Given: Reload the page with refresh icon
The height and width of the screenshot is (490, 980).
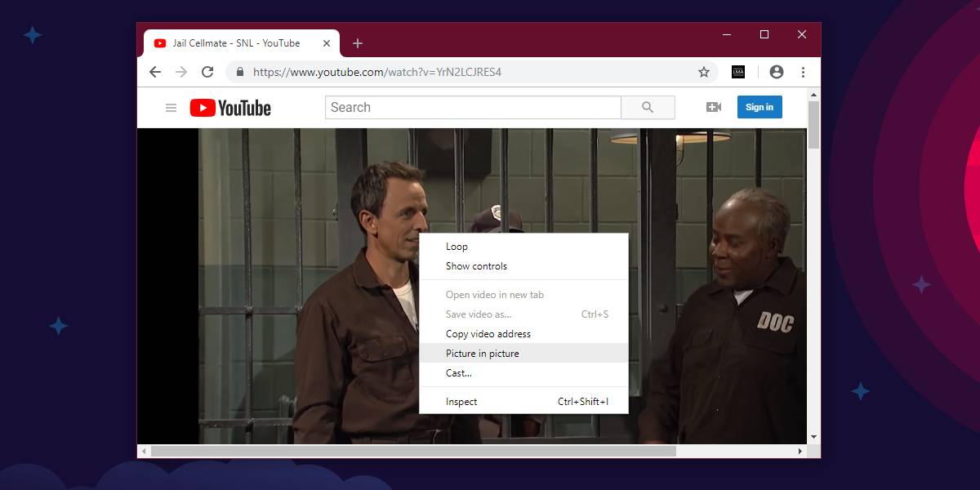Looking at the screenshot, I should tap(207, 72).
